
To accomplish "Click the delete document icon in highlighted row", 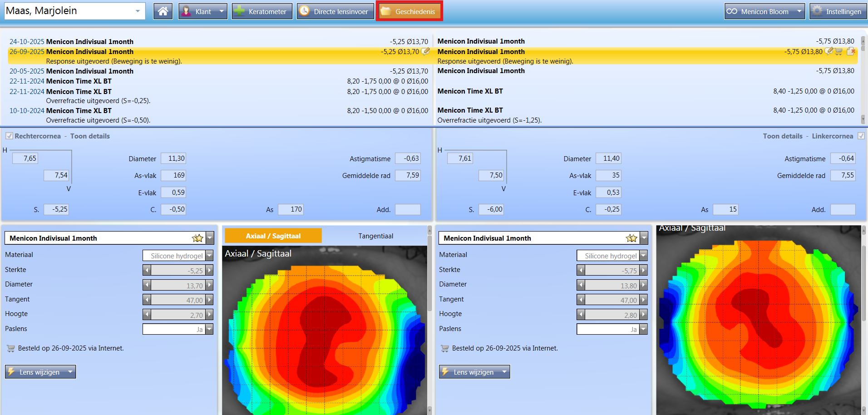I will coord(851,51).
